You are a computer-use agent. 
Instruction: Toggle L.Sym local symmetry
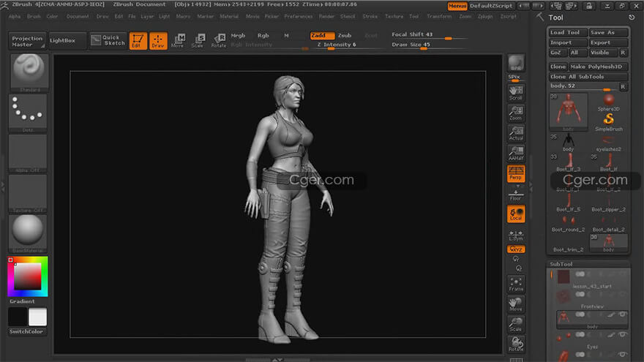pos(516,235)
